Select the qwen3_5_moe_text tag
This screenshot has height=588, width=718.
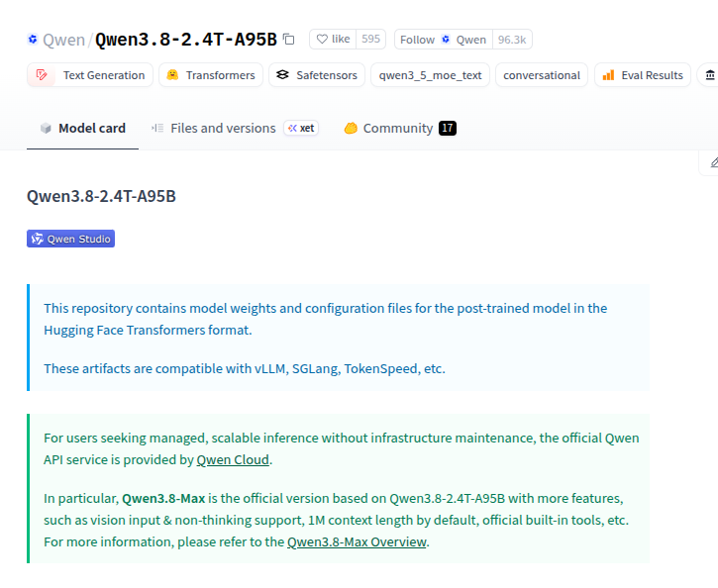point(430,75)
